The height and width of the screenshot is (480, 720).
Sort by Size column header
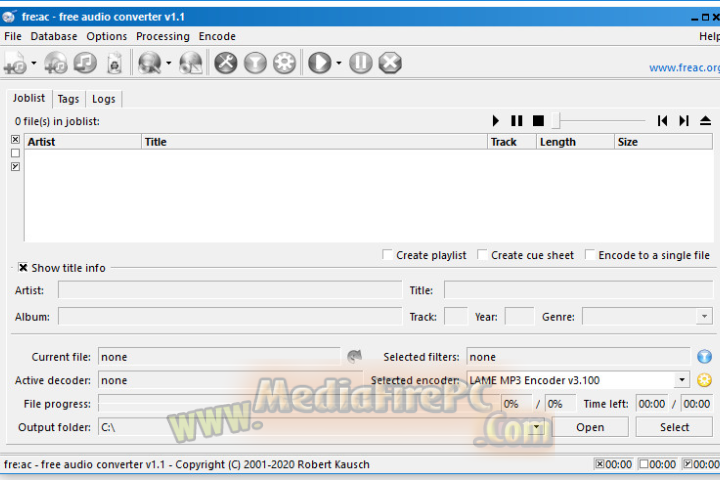point(664,142)
